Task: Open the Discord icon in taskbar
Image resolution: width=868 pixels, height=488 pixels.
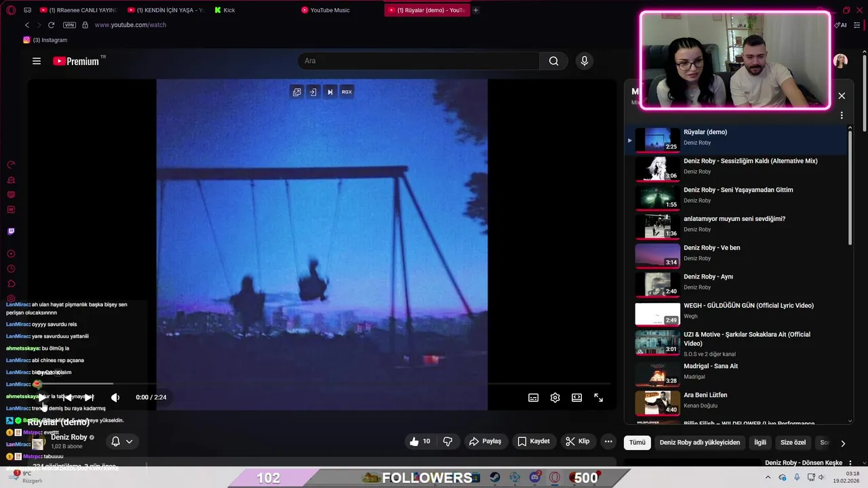Action: (x=535, y=477)
